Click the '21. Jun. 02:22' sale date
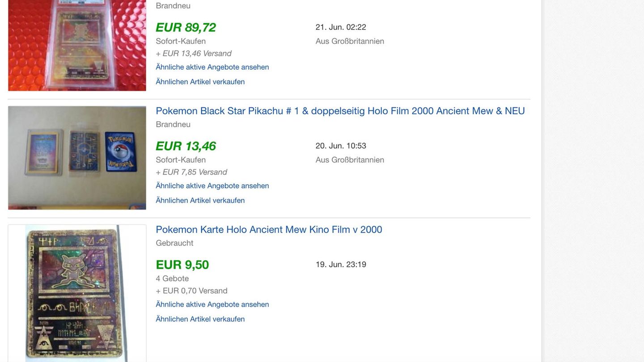Image resolution: width=644 pixels, height=362 pixels. coord(341,27)
